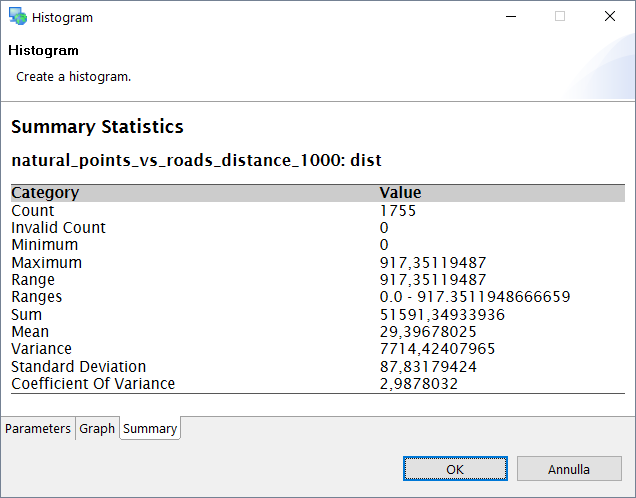Select the Variance row label

pos(41,349)
